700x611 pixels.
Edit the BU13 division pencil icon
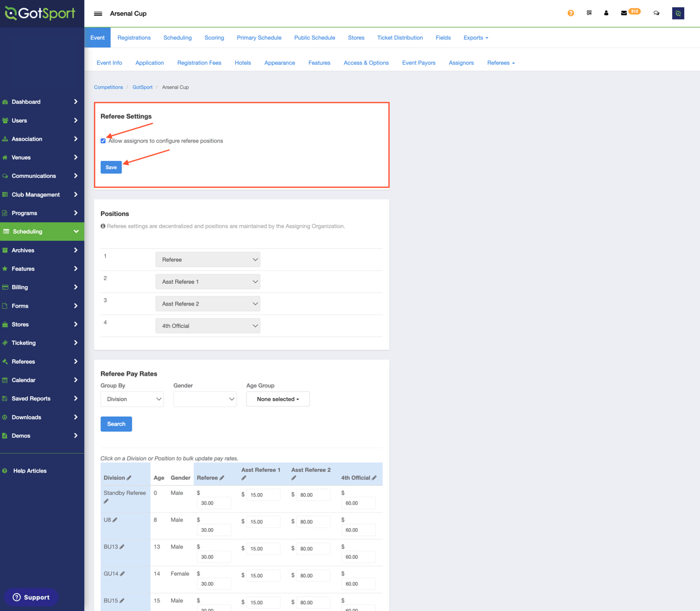[122, 547]
